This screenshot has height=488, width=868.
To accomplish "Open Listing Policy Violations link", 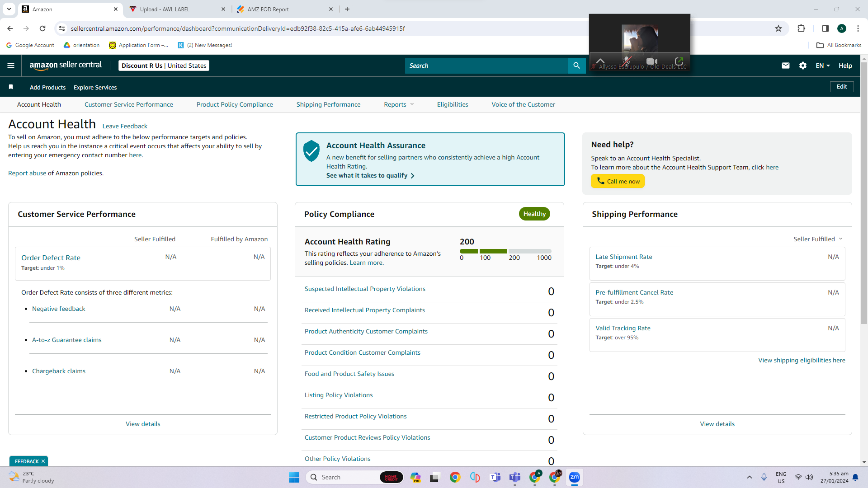I will tap(339, 395).
